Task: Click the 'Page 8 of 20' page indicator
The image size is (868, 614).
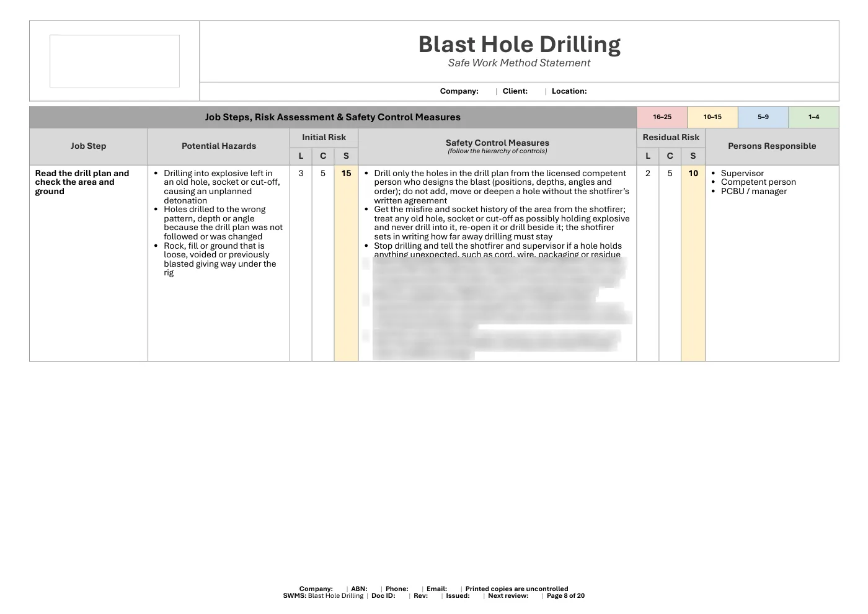Action: pos(565,596)
